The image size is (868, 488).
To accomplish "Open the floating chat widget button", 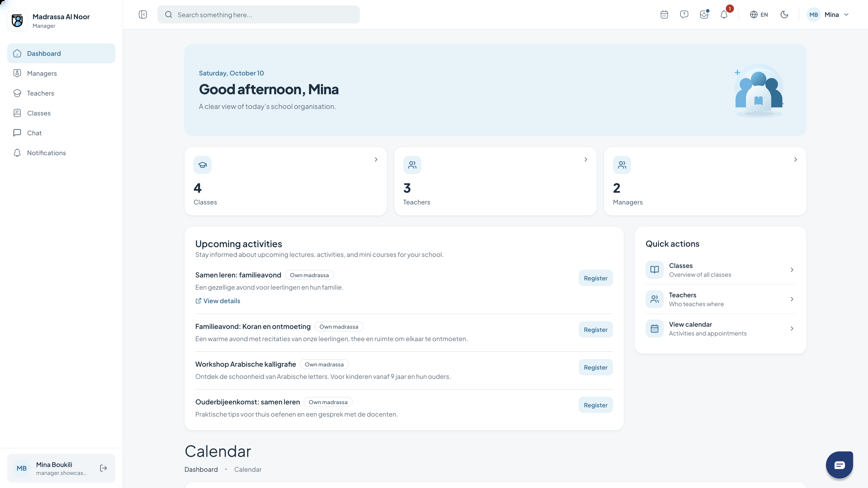I will 839,465.
